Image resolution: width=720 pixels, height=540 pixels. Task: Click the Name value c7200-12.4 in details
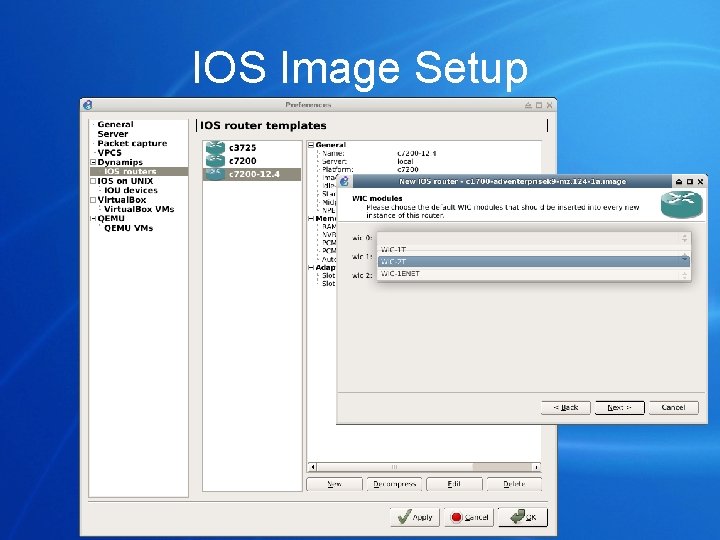(416, 153)
